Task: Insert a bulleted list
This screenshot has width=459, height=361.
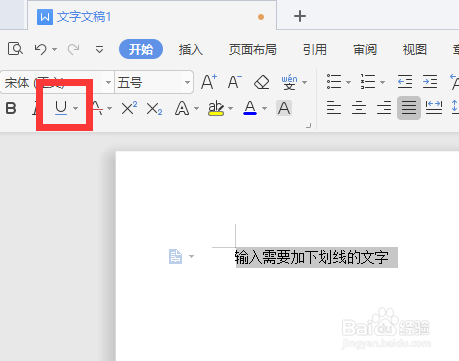Action: click(x=334, y=82)
